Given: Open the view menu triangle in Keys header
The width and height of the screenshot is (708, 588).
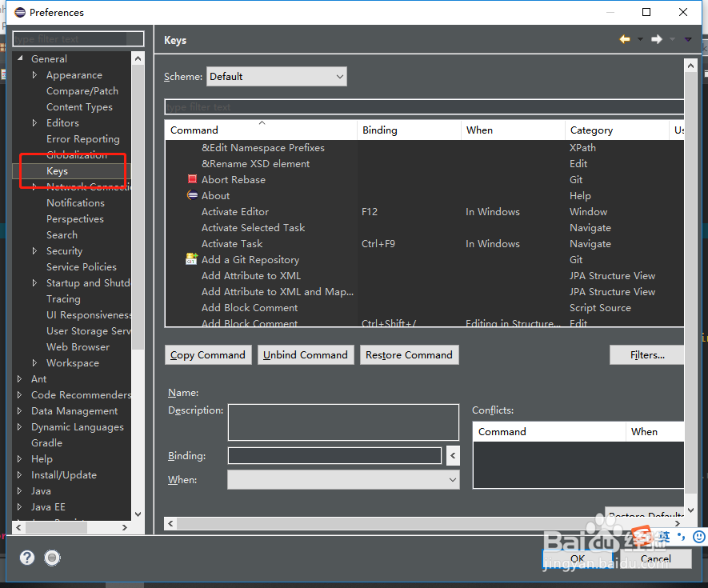Looking at the screenshot, I should tap(688, 39).
